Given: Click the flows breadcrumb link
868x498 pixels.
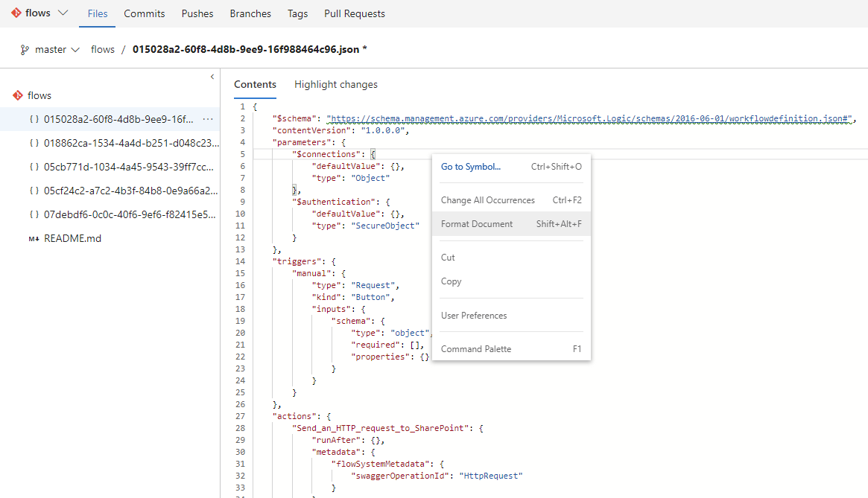Looking at the screenshot, I should (x=103, y=50).
